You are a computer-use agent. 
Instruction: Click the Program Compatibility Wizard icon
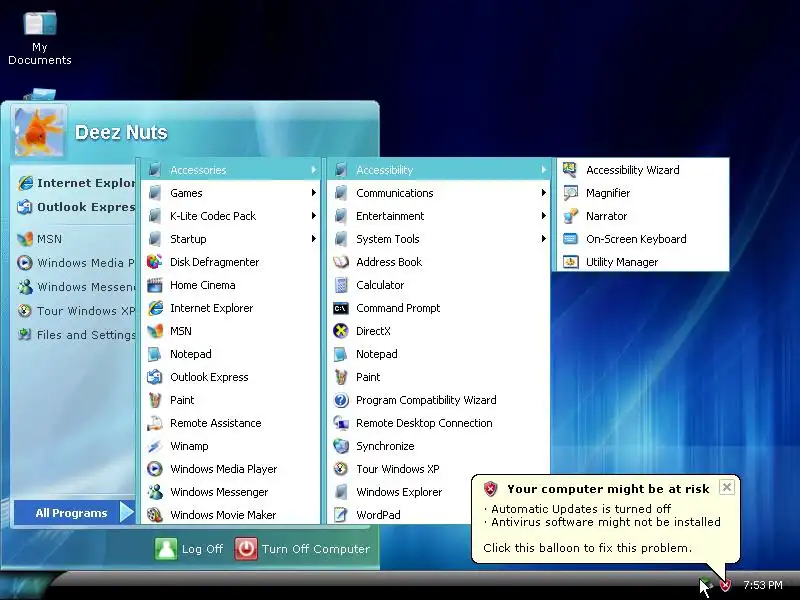[340, 400]
